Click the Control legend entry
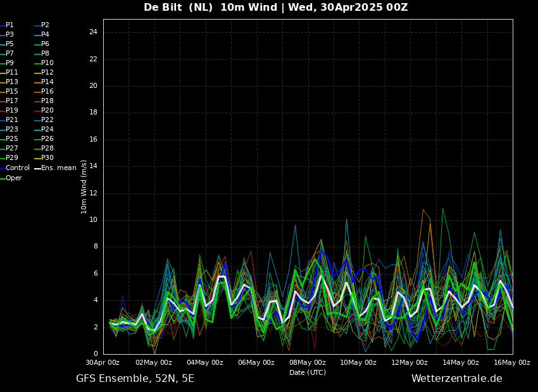The height and width of the screenshot is (392, 538). pos(17,168)
